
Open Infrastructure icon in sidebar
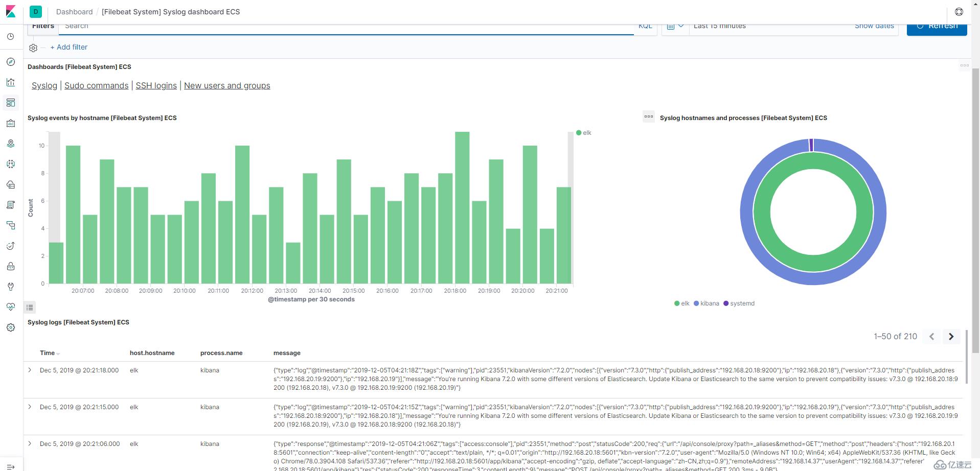(x=11, y=184)
